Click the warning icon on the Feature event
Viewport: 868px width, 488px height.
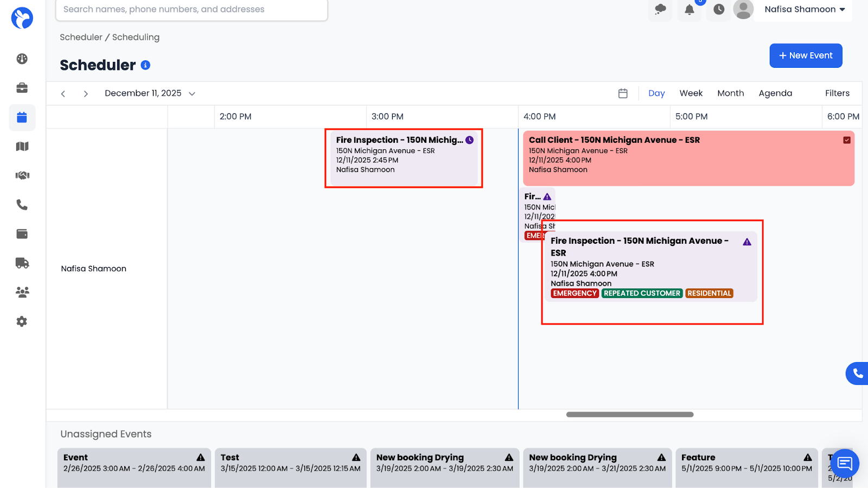click(808, 458)
